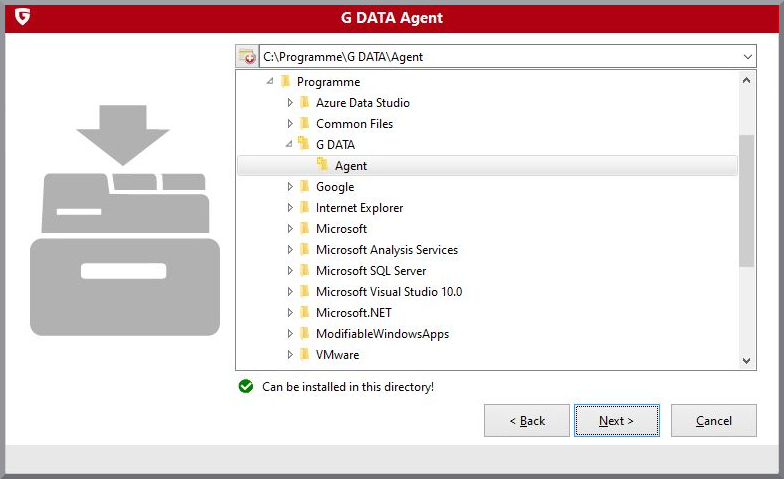Select the Programme folder label
This screenshot has height=479, width=784.
click(x=328, y=82)
